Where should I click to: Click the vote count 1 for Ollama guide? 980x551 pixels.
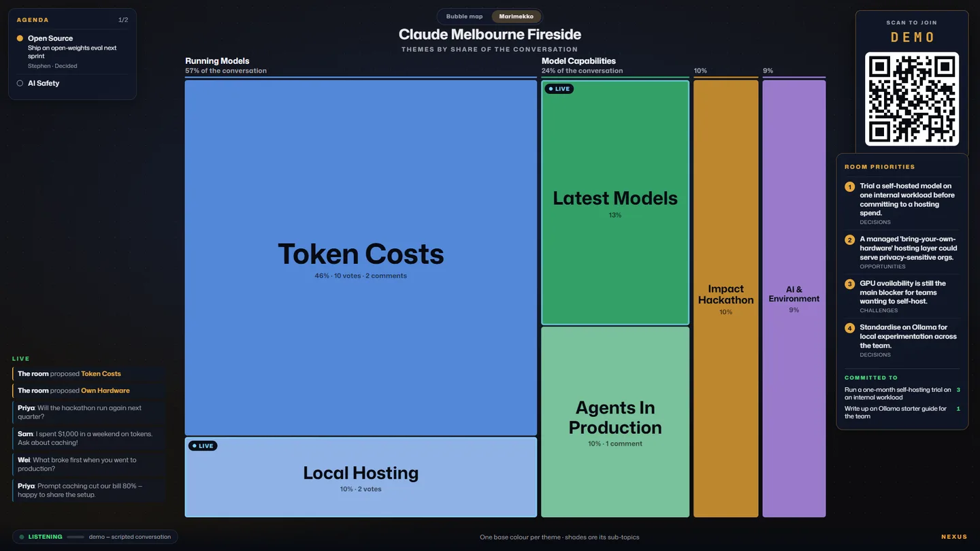(x=958, y=410)
